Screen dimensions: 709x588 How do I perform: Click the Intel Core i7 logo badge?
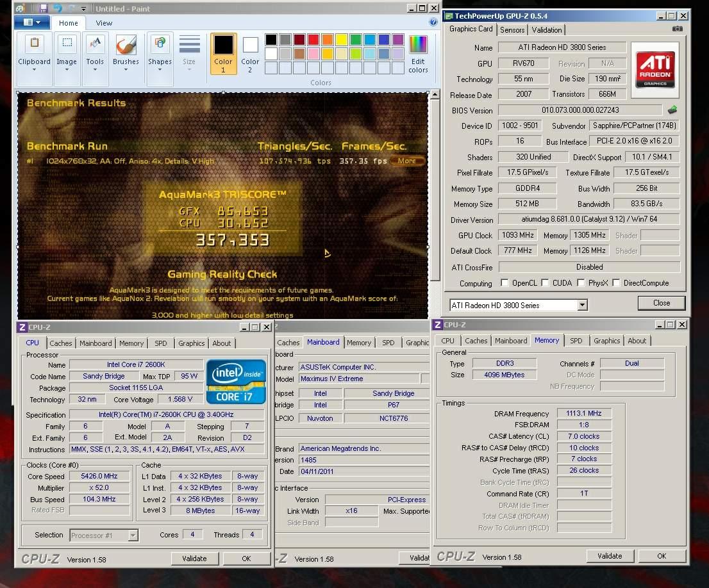pos(235,381)
